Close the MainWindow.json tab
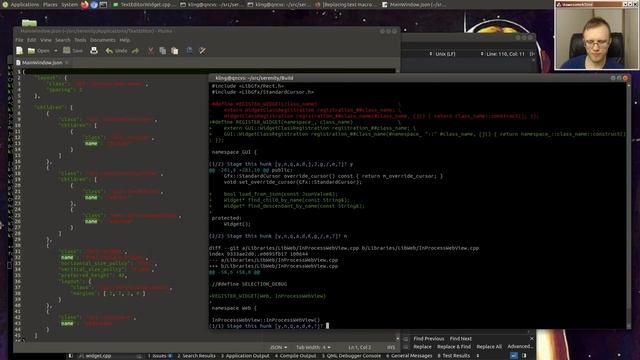640x360 pixels. click(67, 62)
